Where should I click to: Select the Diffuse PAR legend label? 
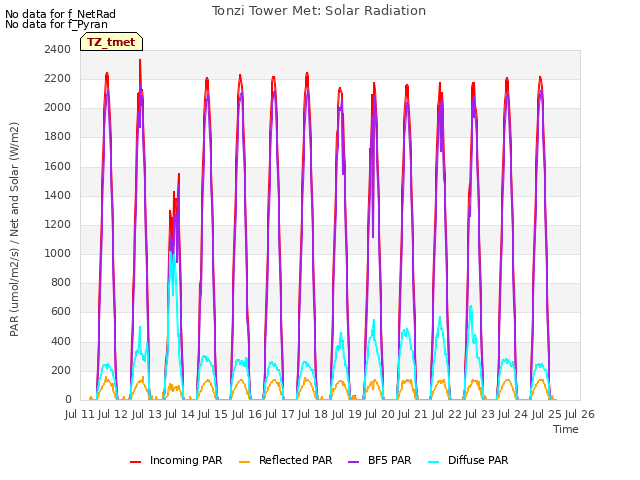tap(478, 460)
